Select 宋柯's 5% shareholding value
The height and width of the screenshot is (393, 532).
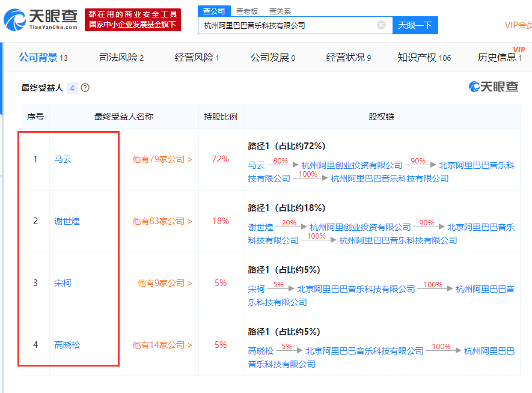tap(221, 283)
